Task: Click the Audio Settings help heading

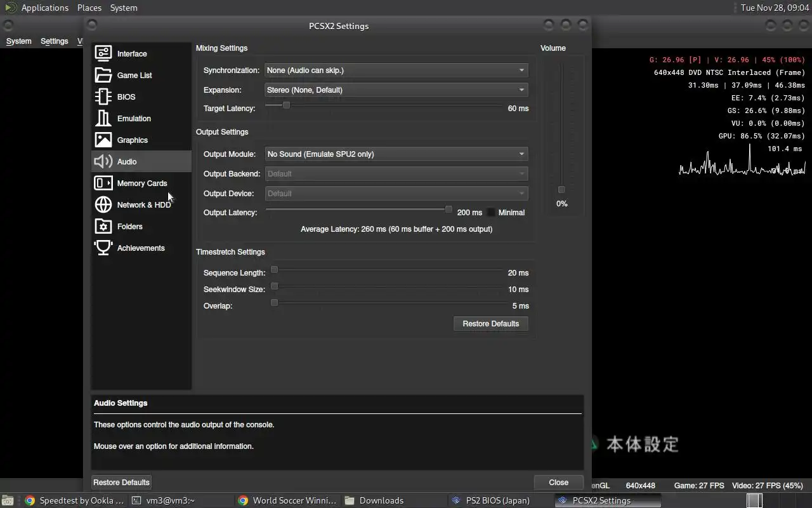Action: 121,403
